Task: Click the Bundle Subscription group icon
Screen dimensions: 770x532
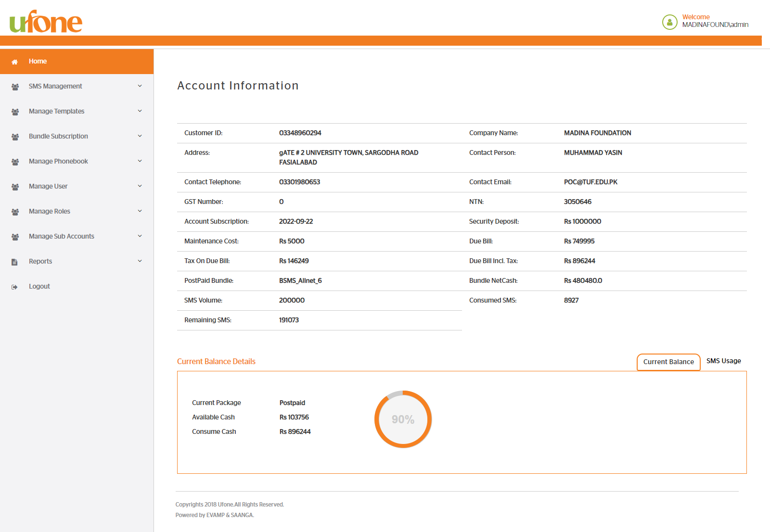Action: coord(15,137)
